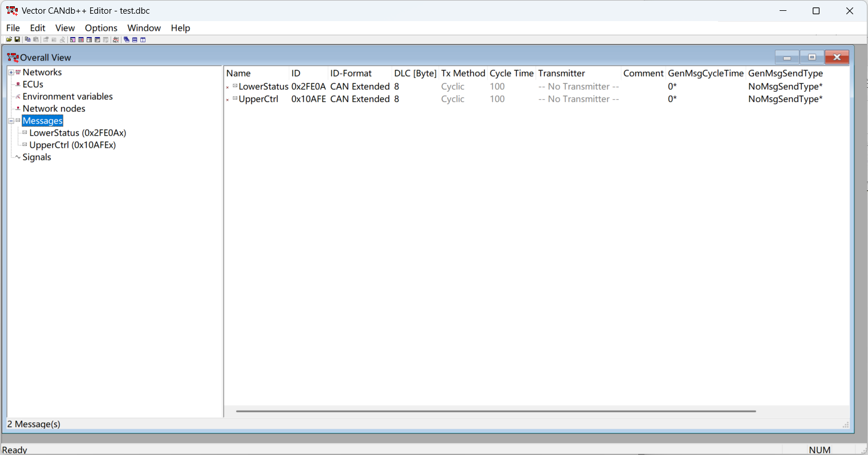Click the Cascade windows toolbar icon
Viewport: 868px width, 455px height.
(x=127, y=40)
